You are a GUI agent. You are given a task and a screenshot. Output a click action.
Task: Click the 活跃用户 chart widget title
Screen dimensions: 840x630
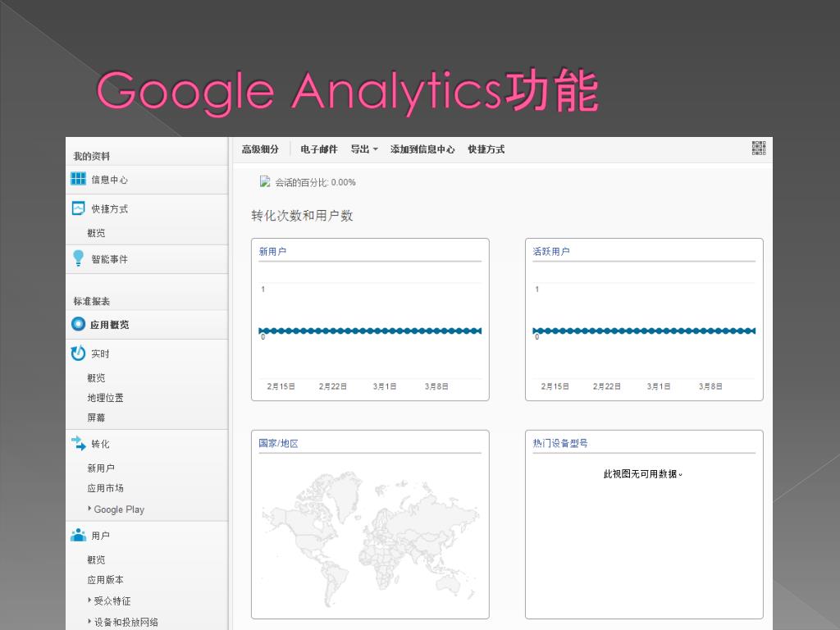551,251
